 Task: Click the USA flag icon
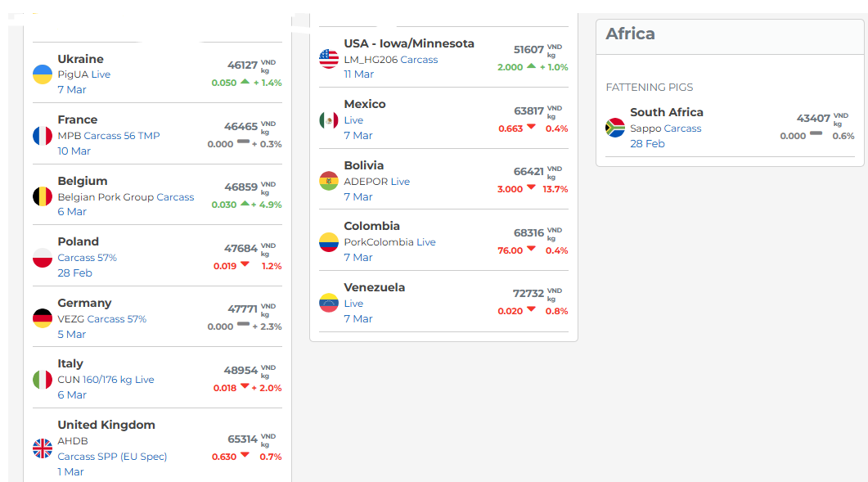point(329,59)
